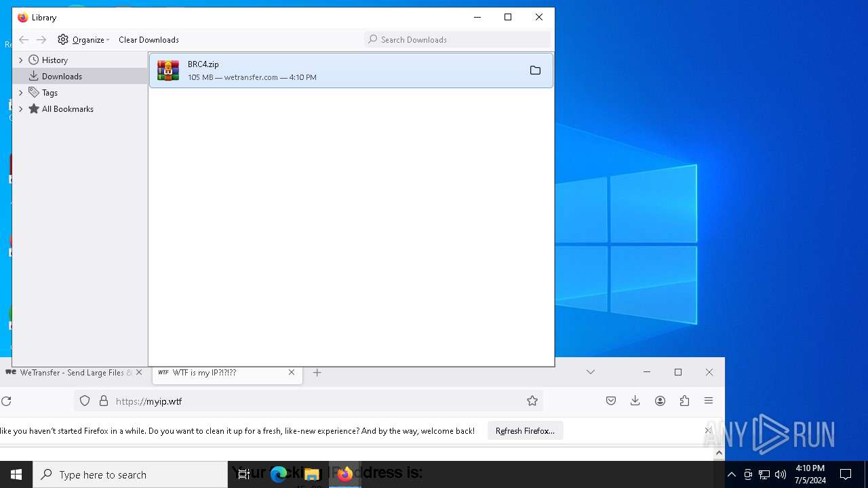The image size is (868, 488).
Task: Close the Library window
Action: pos(539,18)
